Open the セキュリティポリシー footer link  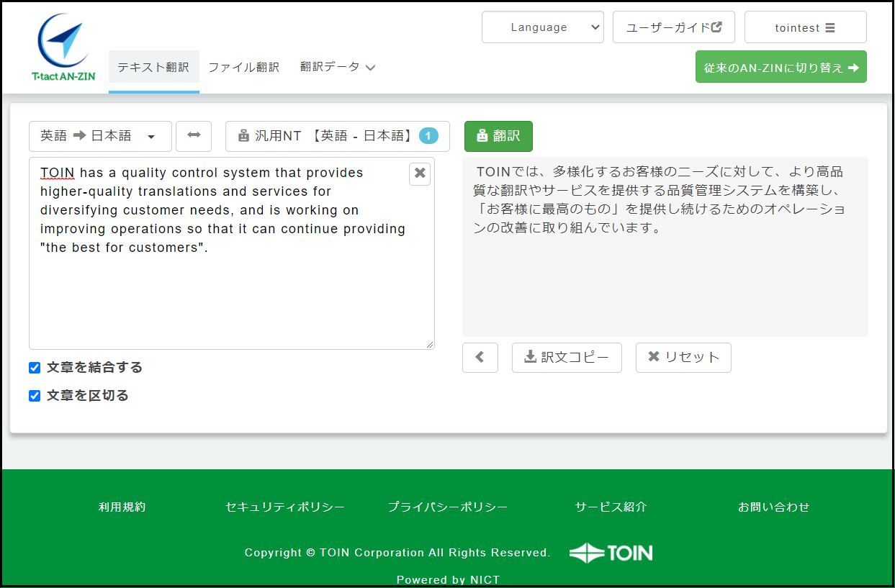285,507
